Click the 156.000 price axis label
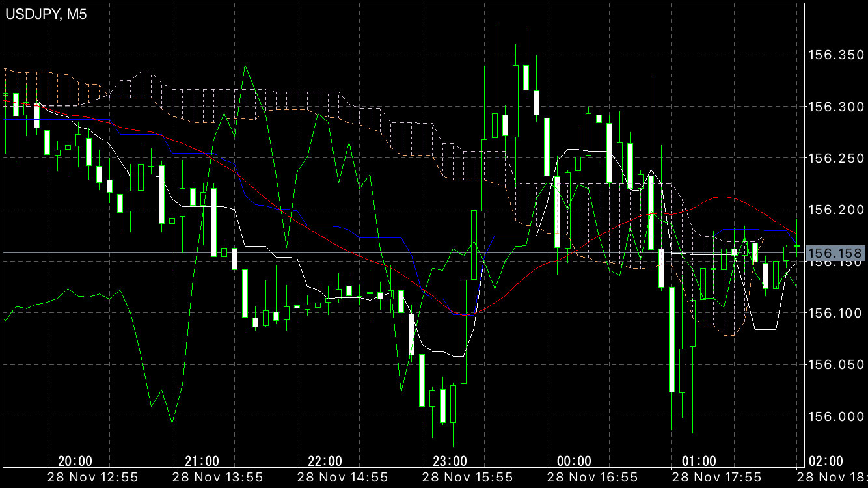868x488 pixels. pos(834,416)
